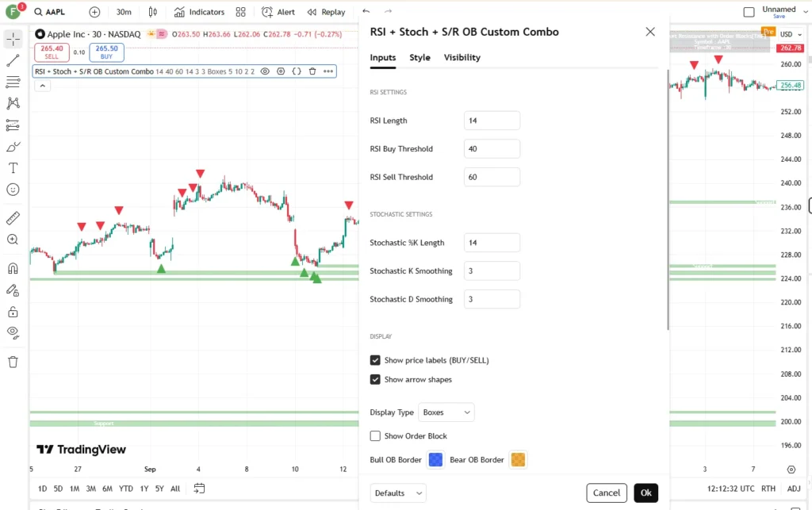Delete the indicator from the legend
812x510 pixels.
312,71
